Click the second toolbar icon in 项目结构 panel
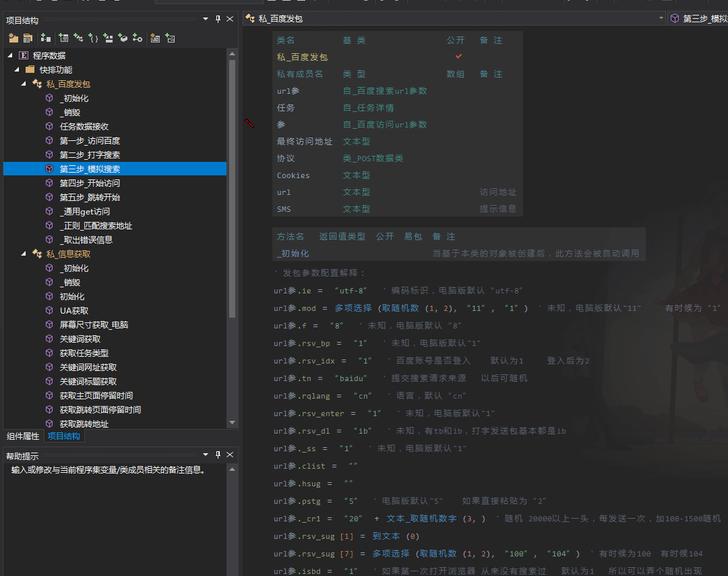 [x=28, y=38]
